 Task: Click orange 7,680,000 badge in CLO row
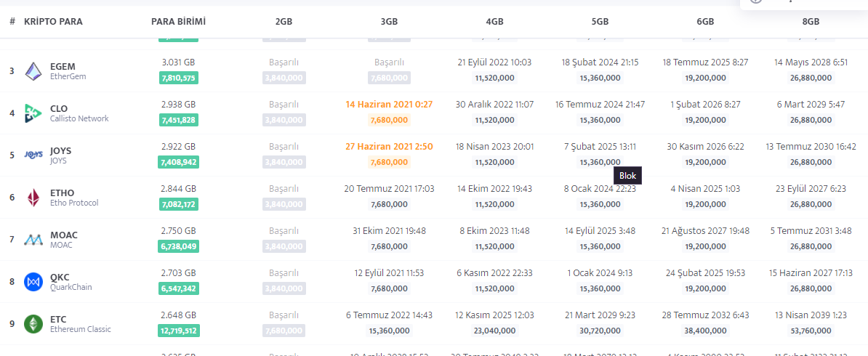[x=389, y=120]
